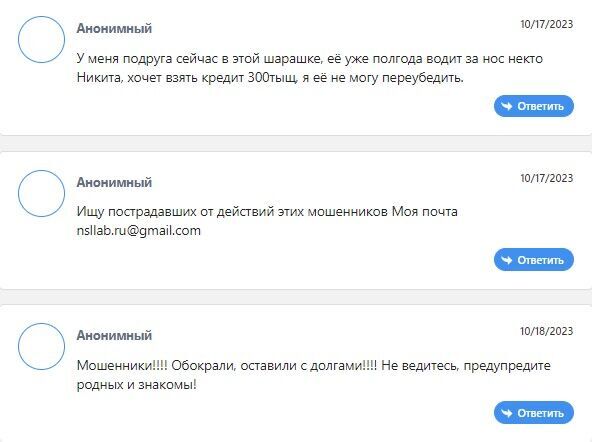Select the Анонимный name on the 10/18/2023 comment
This screenshot has width=592, height=442.
click(x=114, y=335)
